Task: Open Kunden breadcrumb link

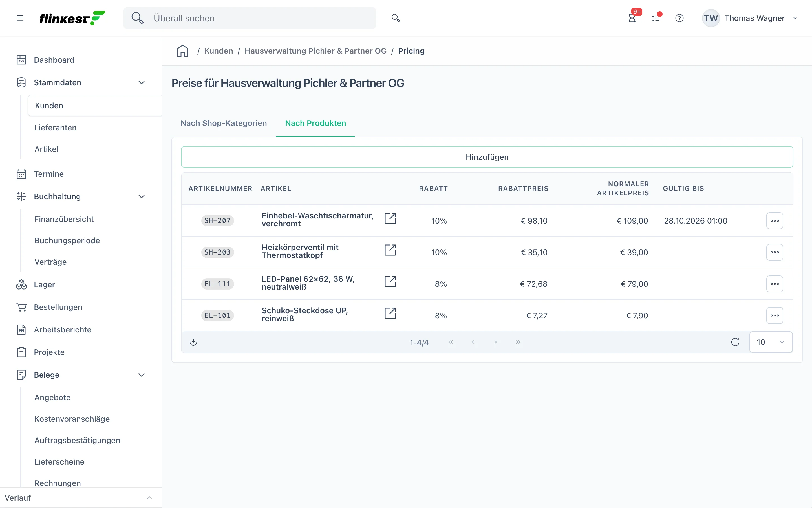Action: (219, 51)
